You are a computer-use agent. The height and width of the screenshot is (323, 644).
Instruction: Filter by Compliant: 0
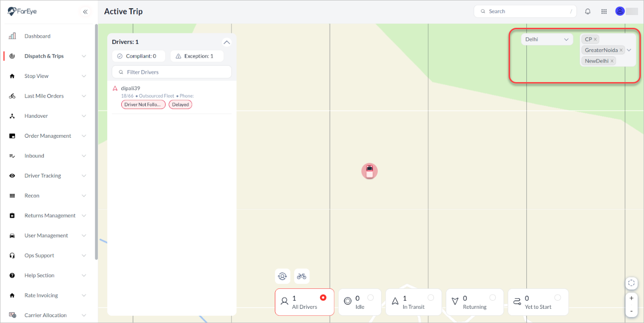(x=139, y=56)
